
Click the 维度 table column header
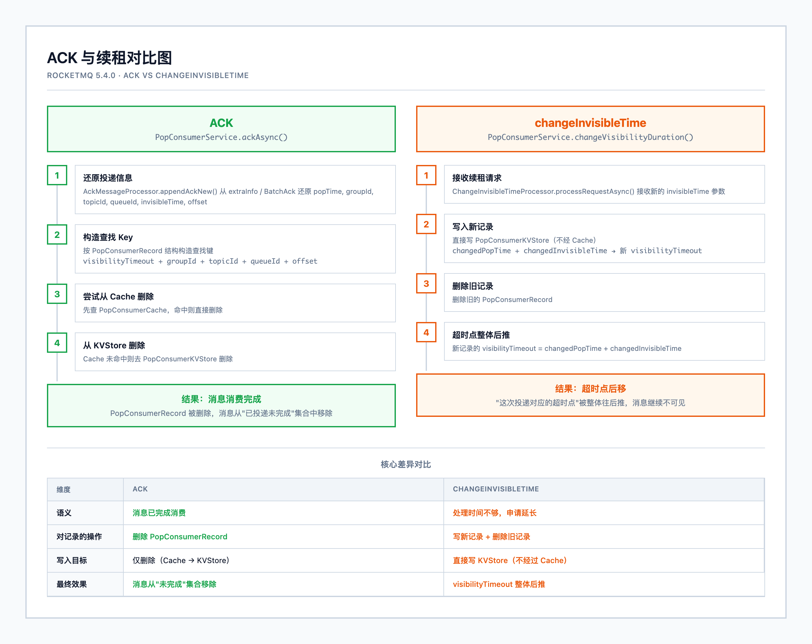pos(64,489)
